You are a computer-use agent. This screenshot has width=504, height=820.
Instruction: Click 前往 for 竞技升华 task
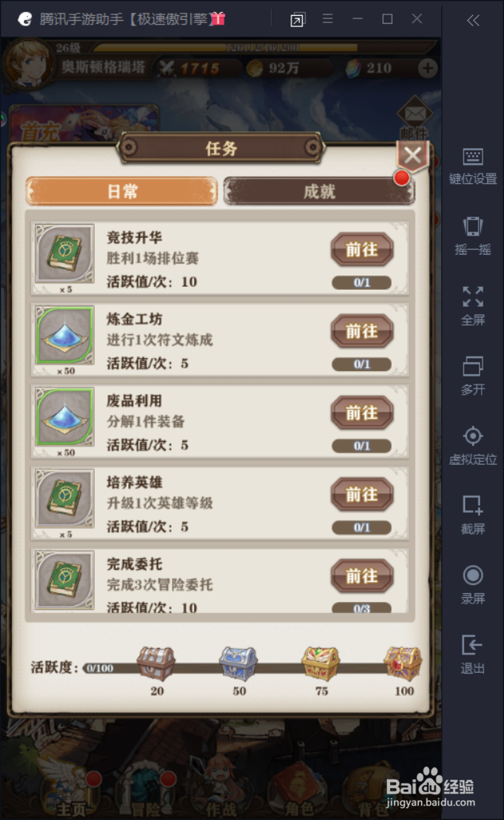click(x=361, y=249)
